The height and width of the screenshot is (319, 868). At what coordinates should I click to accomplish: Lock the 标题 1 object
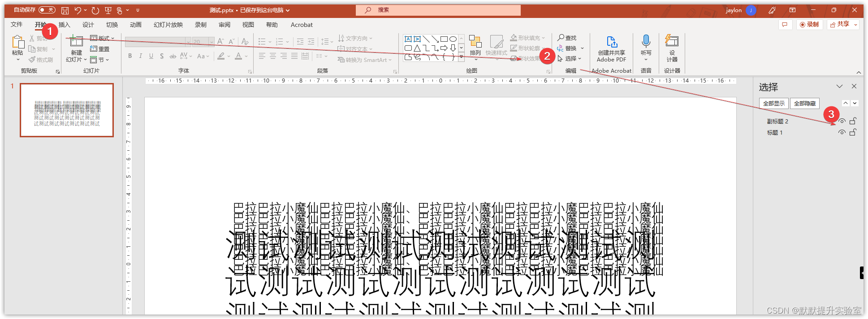coord(853,132)
